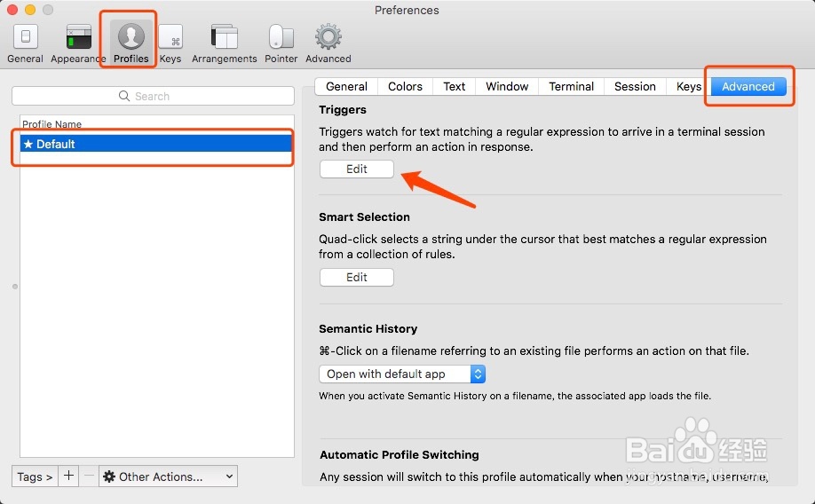Minimize the Preferences window
Screen dimensions: 815x504
point(30,10)
